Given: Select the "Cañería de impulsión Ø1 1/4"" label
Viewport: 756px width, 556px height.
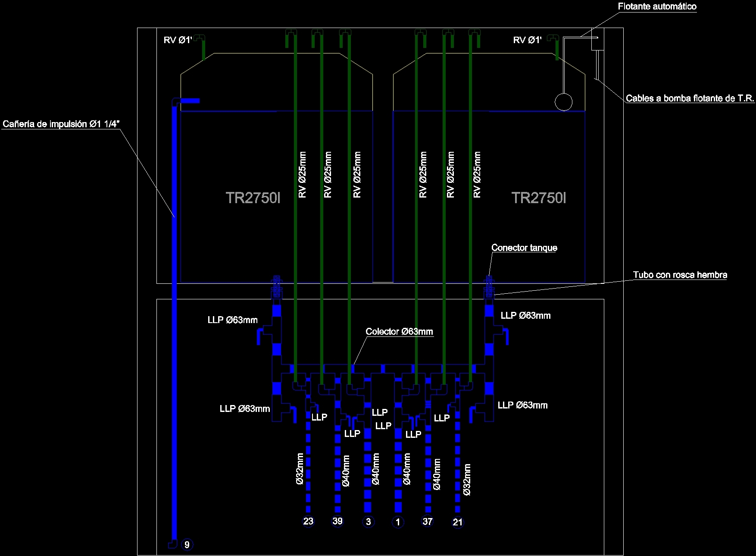Looking at the screenshot, I should pyautogui.click(x=61, y=124).
